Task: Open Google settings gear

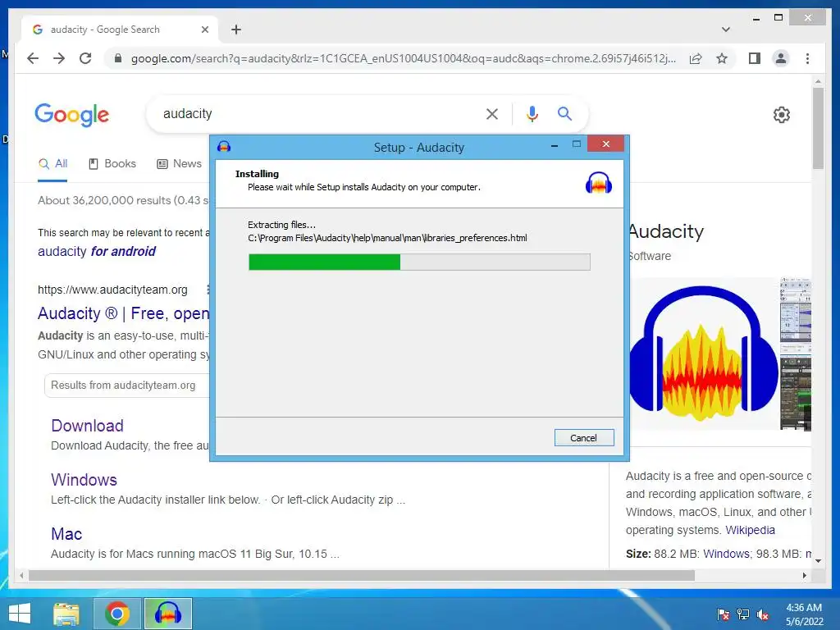Action: (782, 115)
